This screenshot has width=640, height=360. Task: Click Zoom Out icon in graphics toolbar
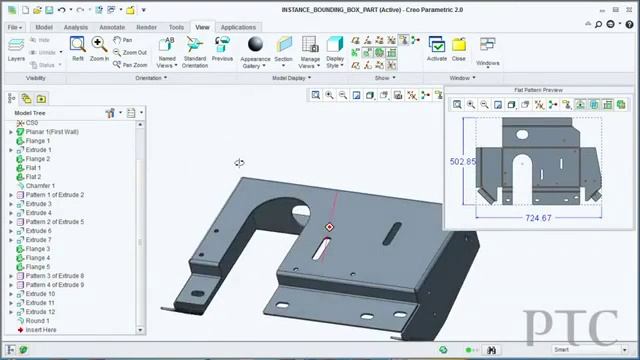coord(343,95)
